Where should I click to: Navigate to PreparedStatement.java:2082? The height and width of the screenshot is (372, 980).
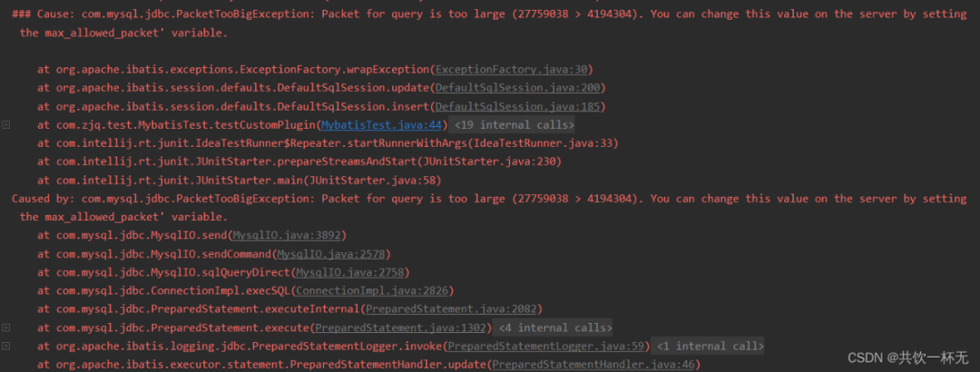451,308
